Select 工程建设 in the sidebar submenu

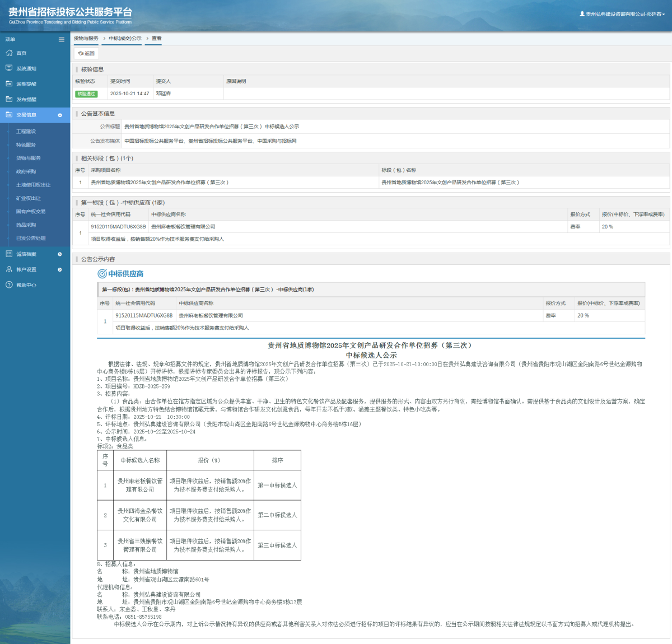(x=26, y=132)
